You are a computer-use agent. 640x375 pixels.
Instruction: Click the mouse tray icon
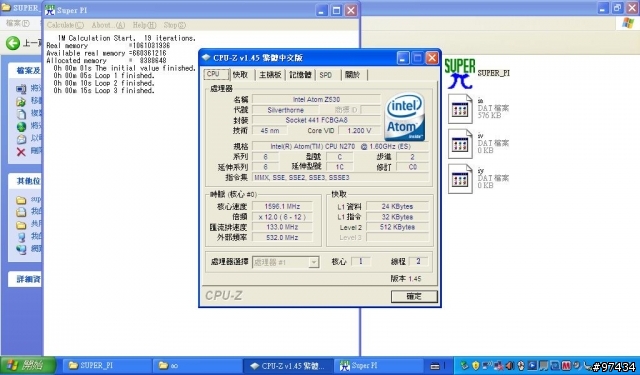(521, 366)
